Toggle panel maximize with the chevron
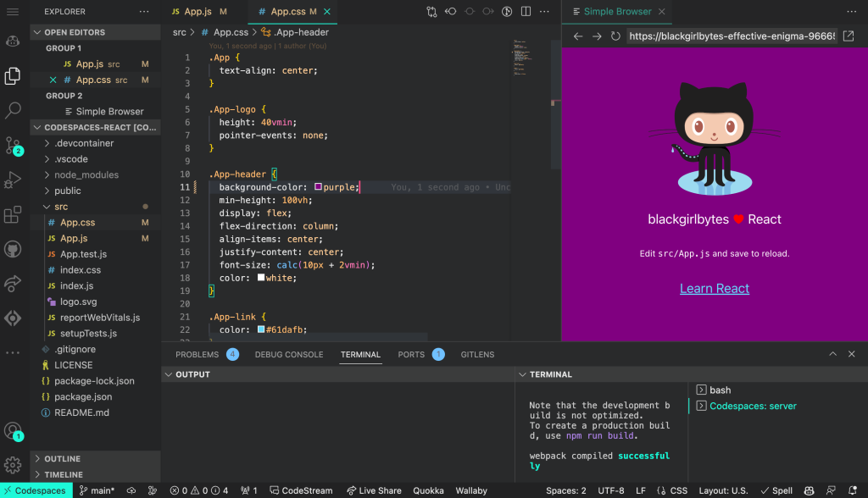The width and height of the screenshot is (868, 498). pos(832,354)
